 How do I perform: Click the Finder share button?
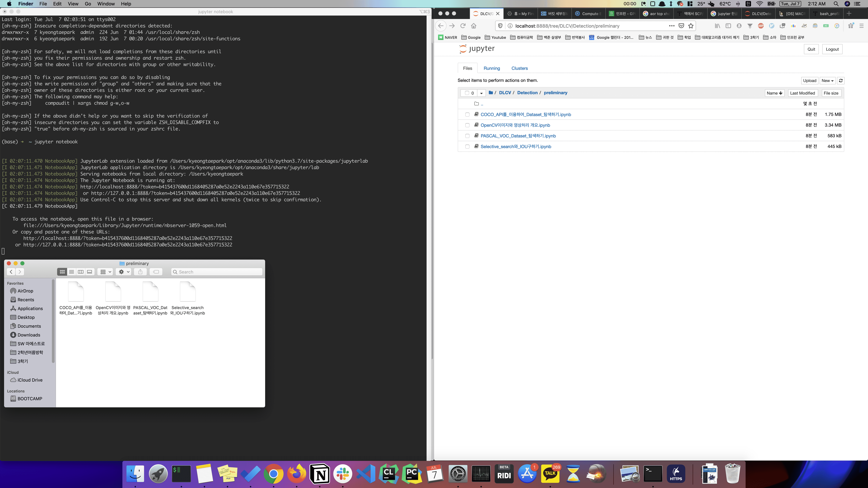(141, 272)
